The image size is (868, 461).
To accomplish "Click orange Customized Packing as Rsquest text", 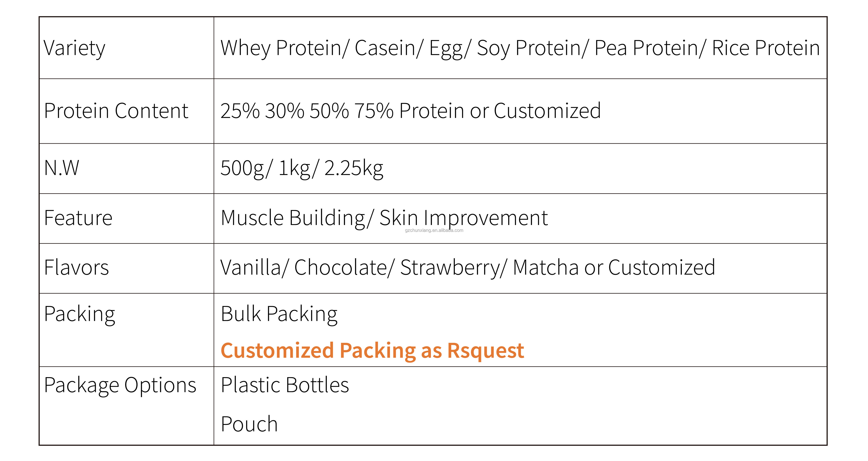I will click(x=372, y=351).
